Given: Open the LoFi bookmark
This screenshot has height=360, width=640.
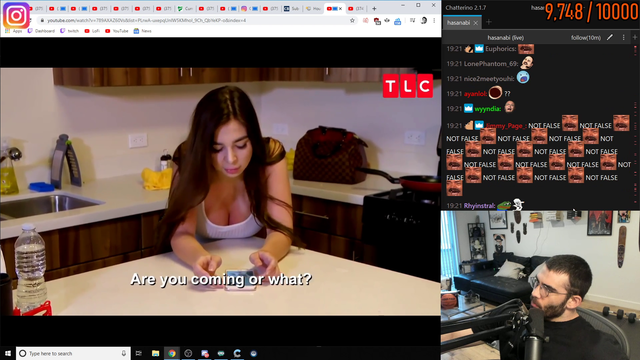Looking at the screenshot, I should [x=92, y=31].
